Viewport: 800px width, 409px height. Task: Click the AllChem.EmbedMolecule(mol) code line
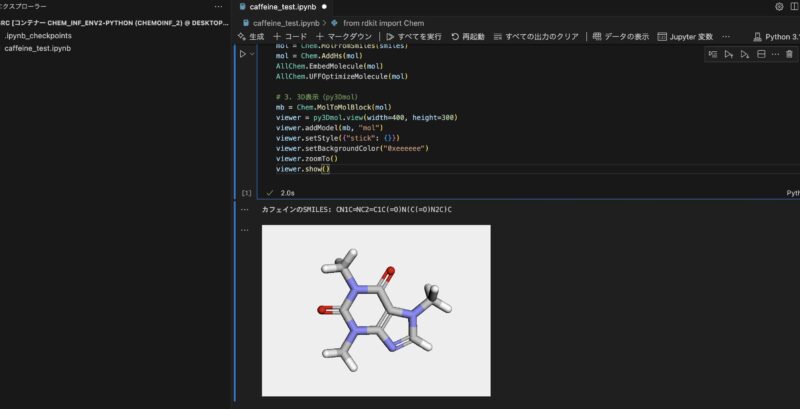coord(329,66)
